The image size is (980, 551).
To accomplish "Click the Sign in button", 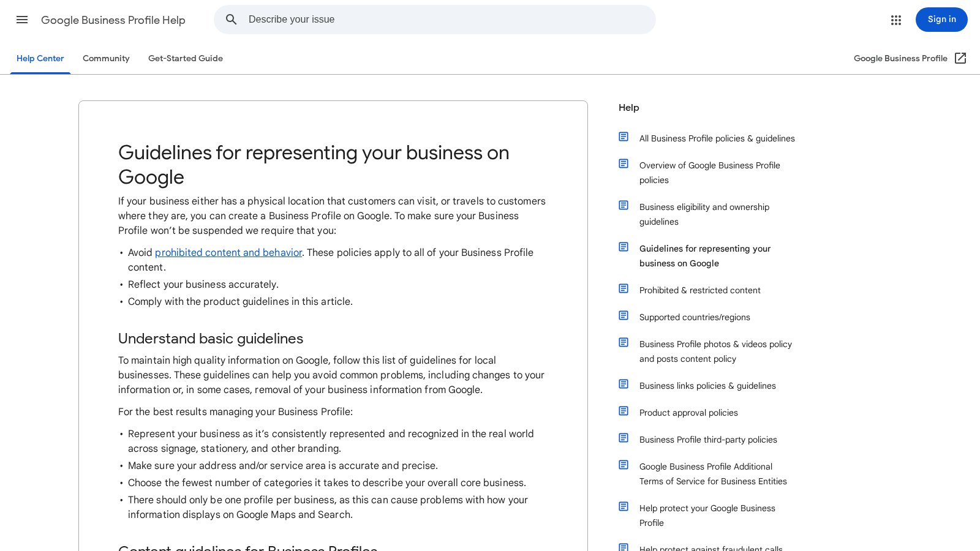I will (x=941, y=20).
